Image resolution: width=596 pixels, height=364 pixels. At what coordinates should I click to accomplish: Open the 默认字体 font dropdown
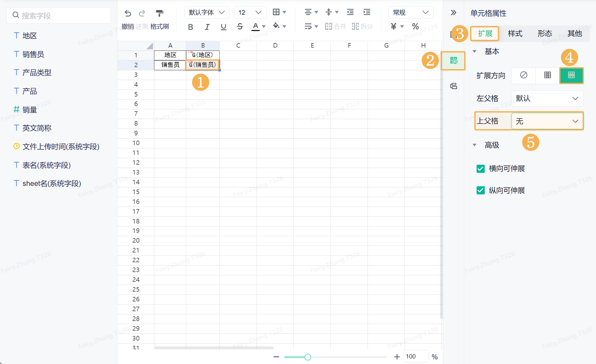207,12
